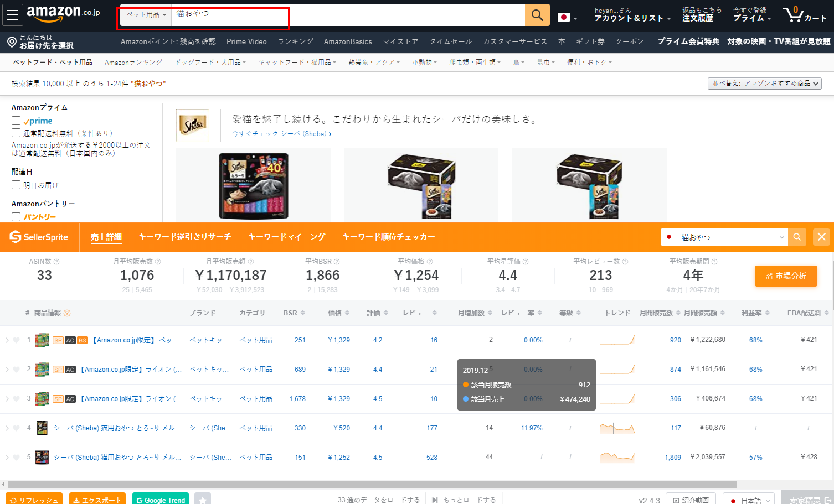834x504 pixels.
Task: Click the amazon.co.jp logo
Action: click(63, 13)
